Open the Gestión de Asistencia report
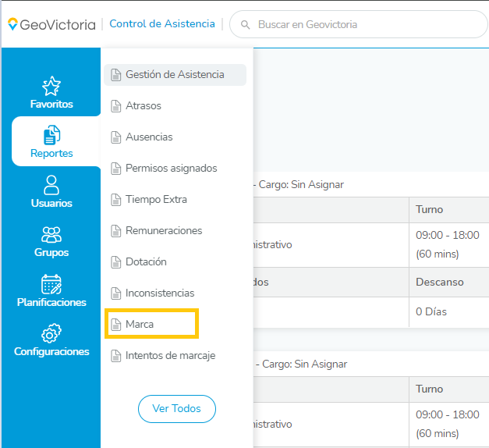Screen dimensions: 489x448 (175, 75)
